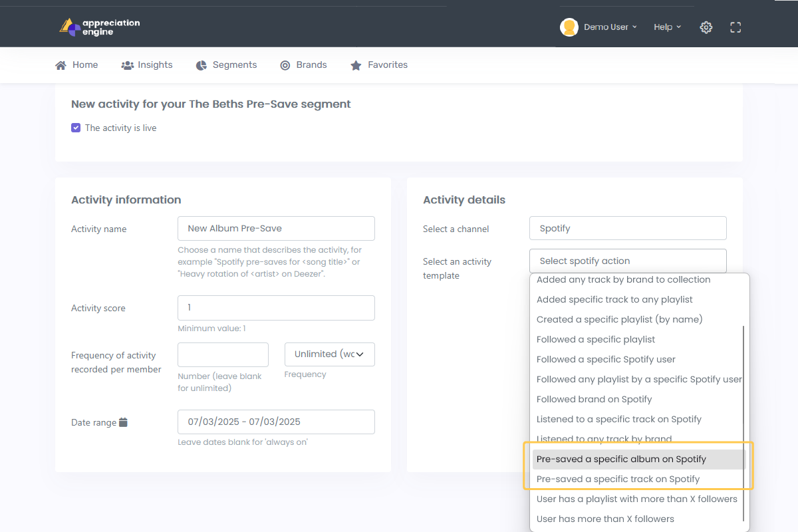Click the frequency Number input field
Screen dimensions: 798x532
pyautogui.click(x=223, y=354)
